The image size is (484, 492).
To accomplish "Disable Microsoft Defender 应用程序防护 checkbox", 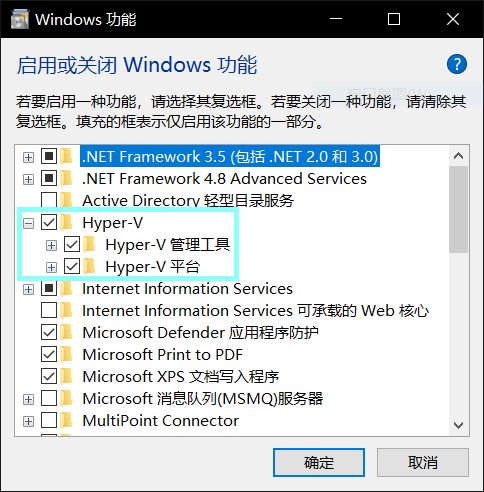I will 49,332.
